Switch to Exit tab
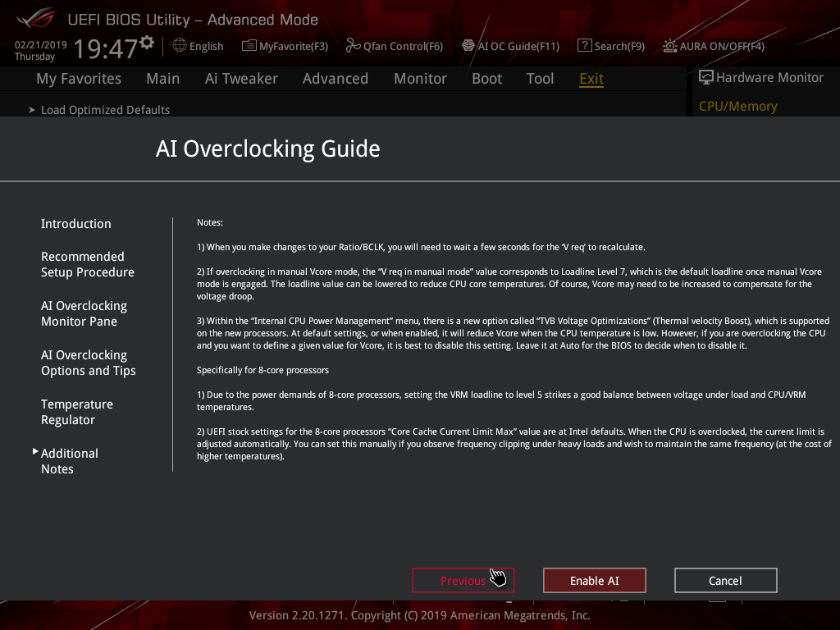Viewport: 840px width, 630px height. 591,79
